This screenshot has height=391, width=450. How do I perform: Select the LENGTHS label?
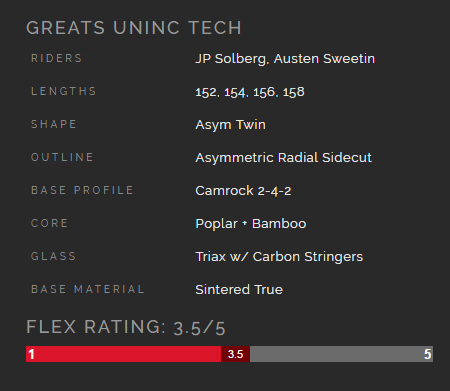coord(64,91)
